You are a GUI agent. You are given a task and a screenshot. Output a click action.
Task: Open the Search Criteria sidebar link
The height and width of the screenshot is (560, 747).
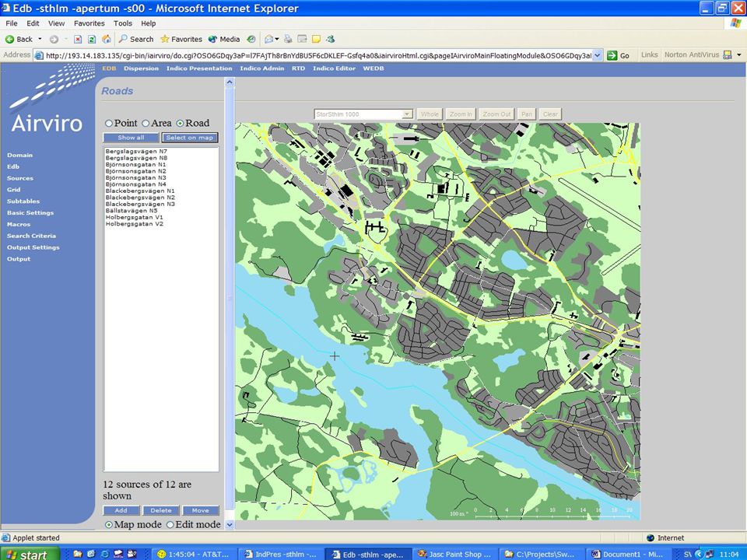(31, 236)
